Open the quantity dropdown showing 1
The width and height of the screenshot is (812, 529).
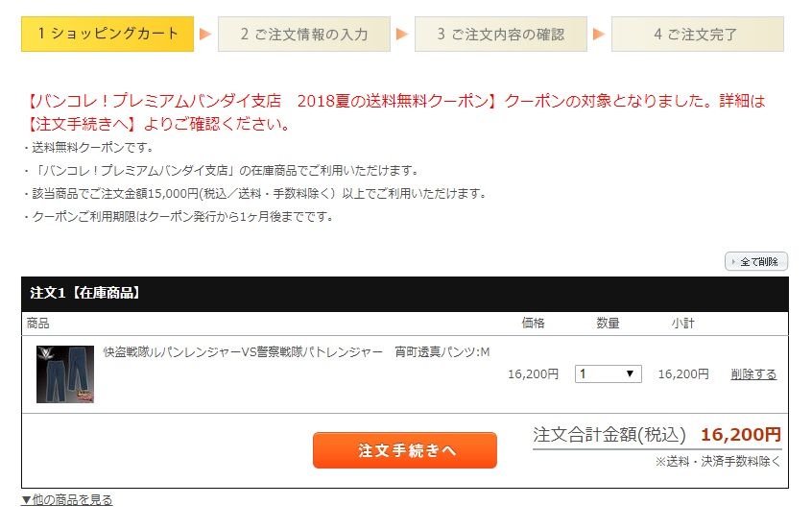tap(608, 373)
